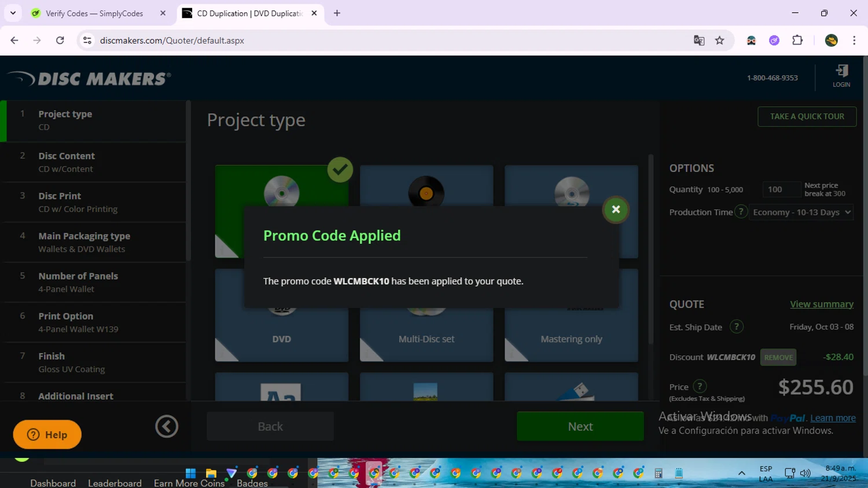Click the sidebar steps scrollbar
Viewport: 868px width, 488px height.
[x=188, y=181]
